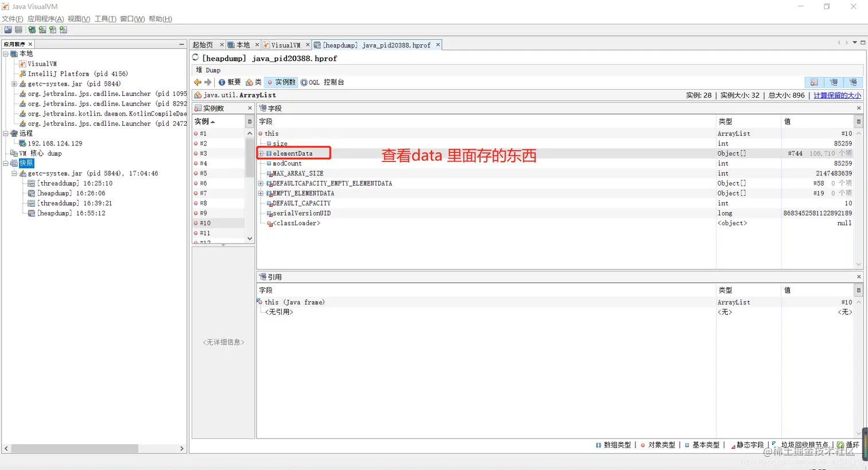Image resolution: width=868 pixels, height=470 pixels.
Task: Open the 工具(T) menu
Action: 106,19
